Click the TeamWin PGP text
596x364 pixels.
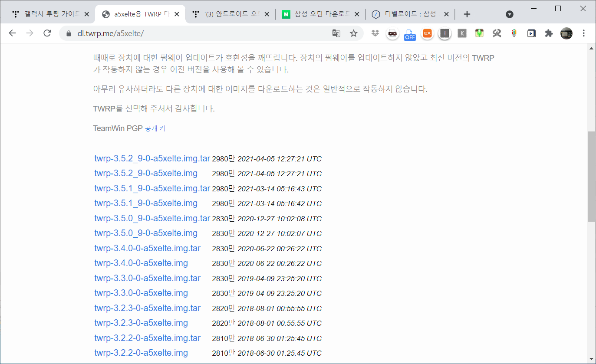[x=118, y=128]
